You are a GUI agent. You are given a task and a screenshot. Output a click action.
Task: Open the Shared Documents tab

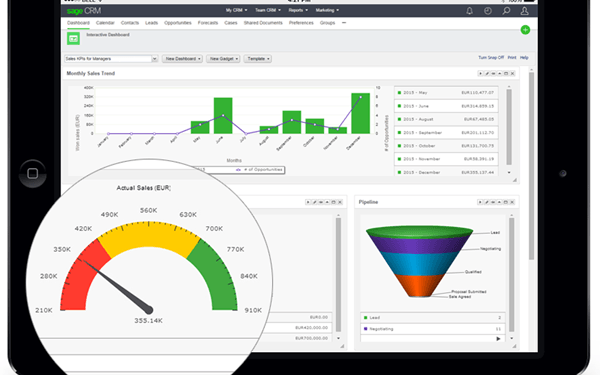coord(263,23)
